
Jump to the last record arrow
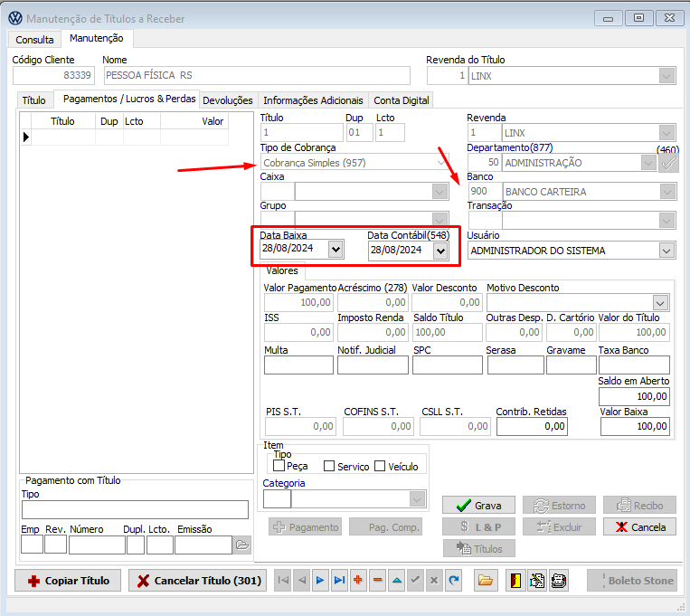pyautogui.click(x=339, y=581)
